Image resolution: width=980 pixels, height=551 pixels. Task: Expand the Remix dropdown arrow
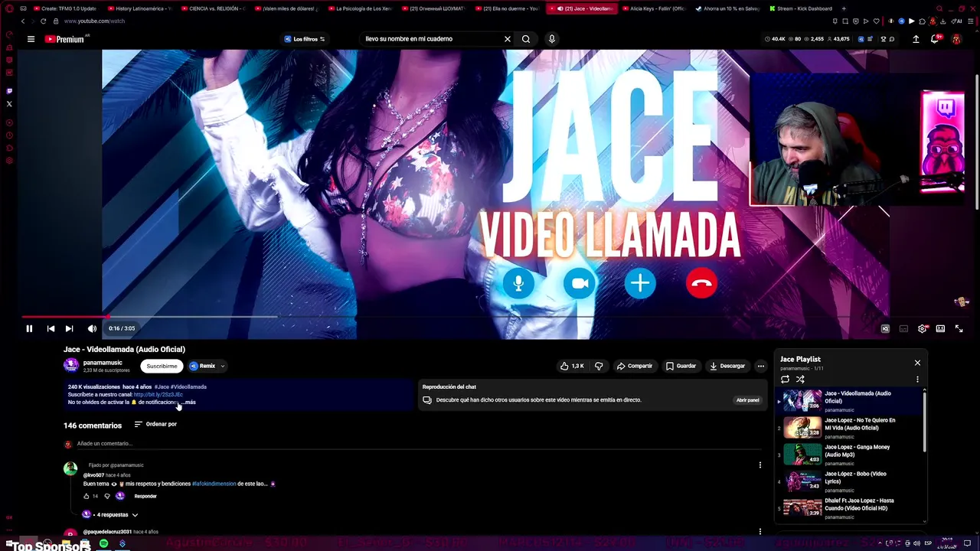223,366
